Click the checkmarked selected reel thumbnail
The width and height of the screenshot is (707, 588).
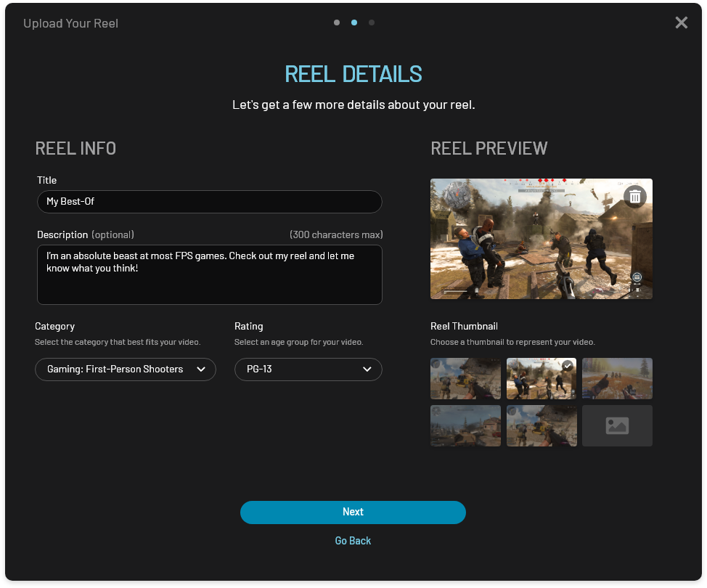(x=541, y=378)
